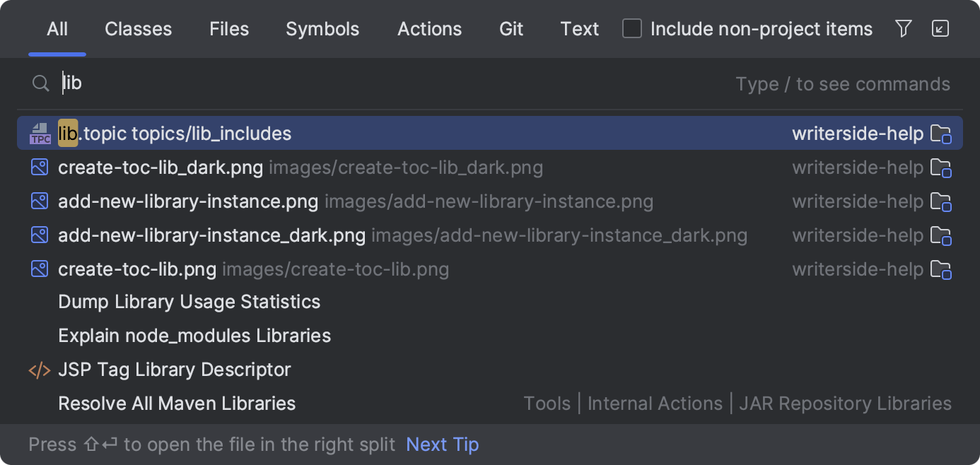Select the Explain node_modules Libraries result
This screenshot has height=465, width=980.
pos(194,336)
